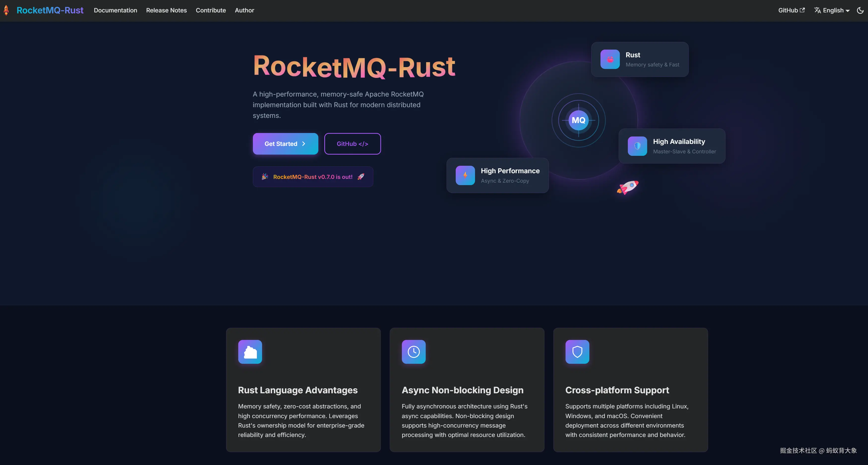Go to the Contribute page

pos(210,10)
